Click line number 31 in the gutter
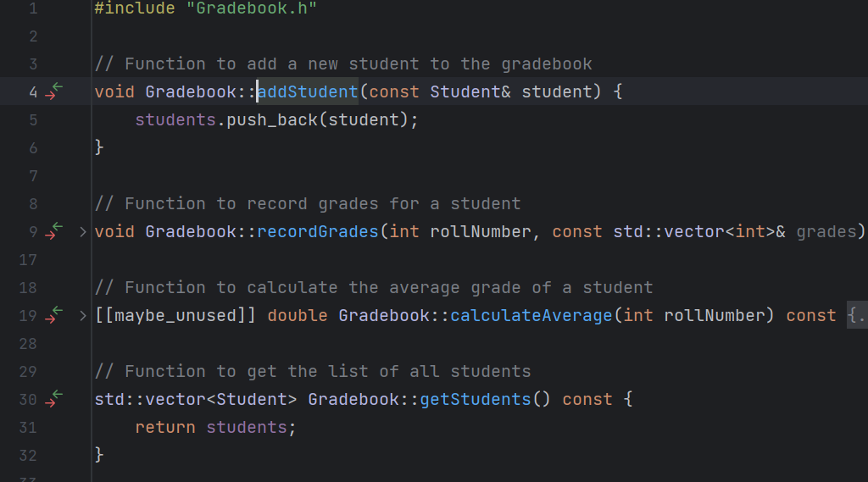This screenshot has height=482, width=868. click(28, 427)
